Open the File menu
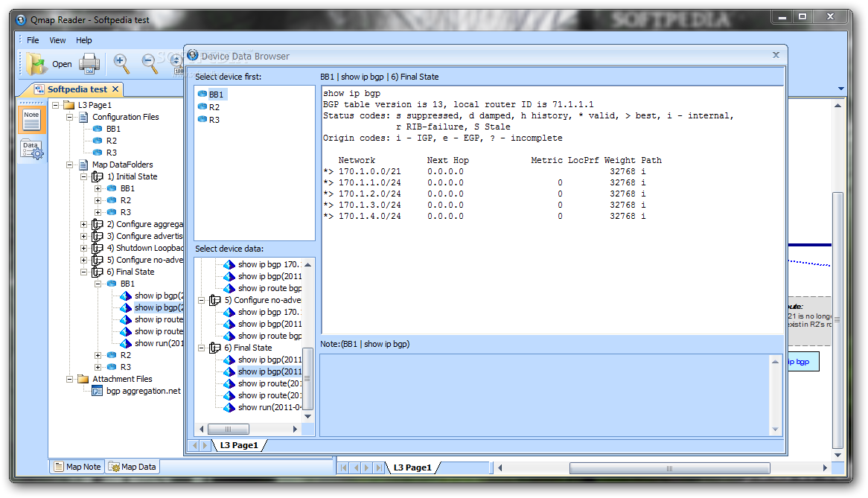The image size is (868, 498). click(x=33, y=40)
